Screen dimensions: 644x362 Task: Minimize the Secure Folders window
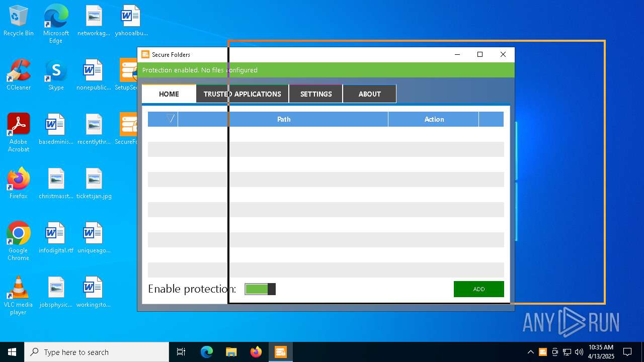point(457,54)
